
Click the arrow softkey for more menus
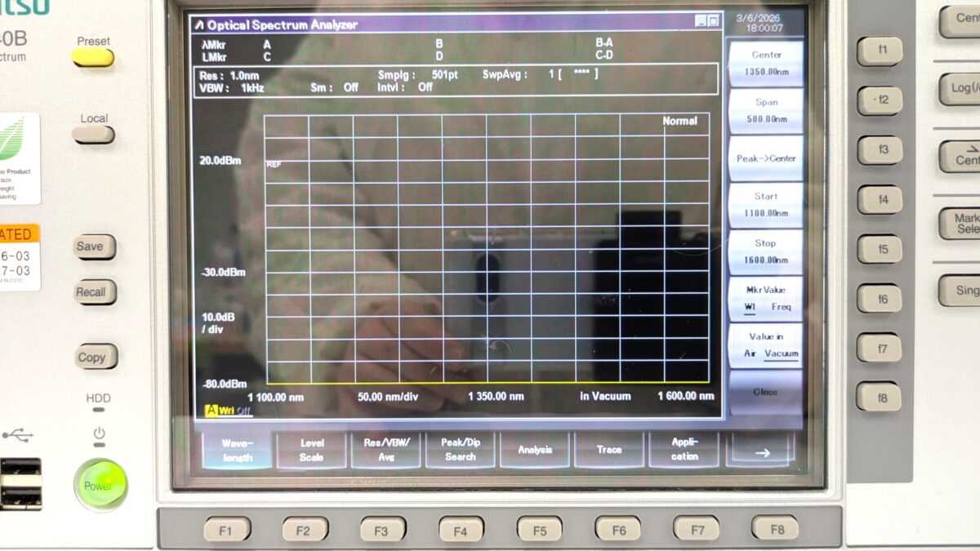[761, 451]
